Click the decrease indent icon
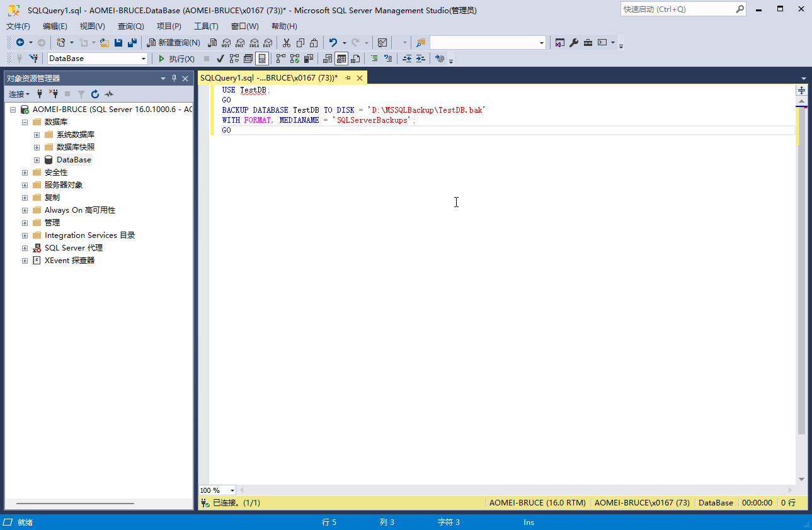 coord(407,59)
